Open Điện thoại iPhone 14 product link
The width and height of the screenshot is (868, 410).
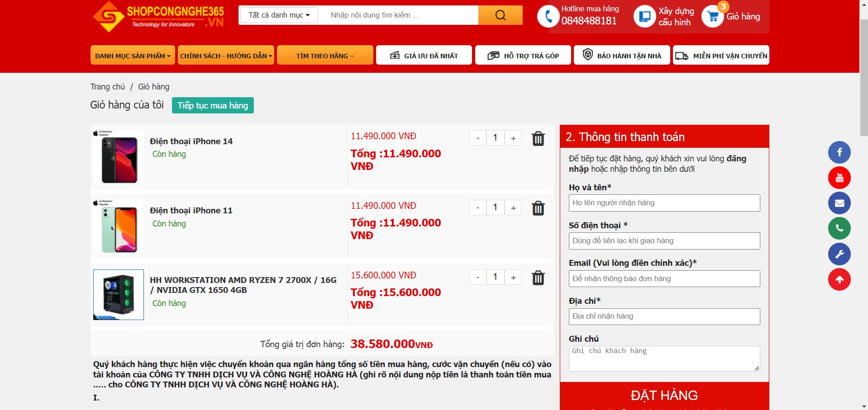tap(191, 141)
